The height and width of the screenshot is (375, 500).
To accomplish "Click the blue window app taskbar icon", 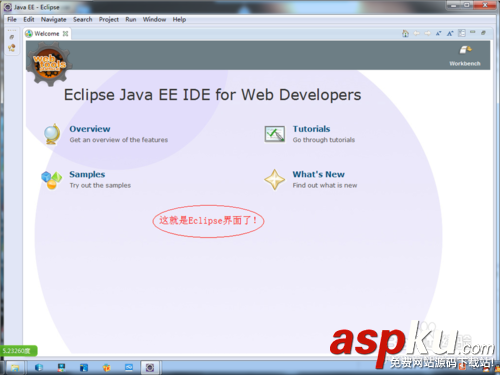I will [x=84, y=367].
